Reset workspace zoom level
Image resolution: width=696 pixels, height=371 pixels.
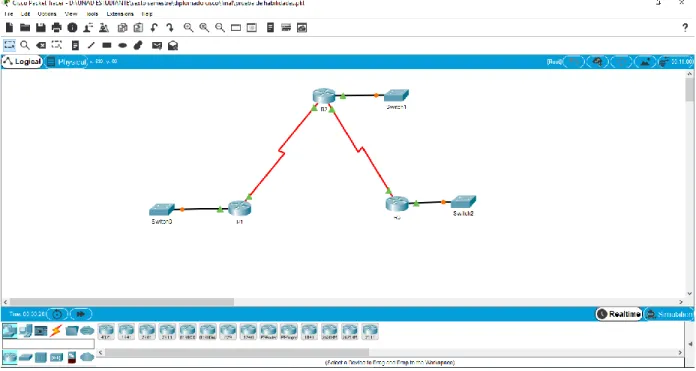coord(204,28)
